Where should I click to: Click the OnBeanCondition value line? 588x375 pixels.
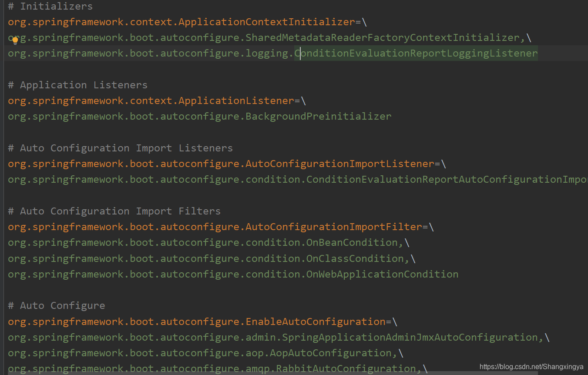[x=209, y=243]
